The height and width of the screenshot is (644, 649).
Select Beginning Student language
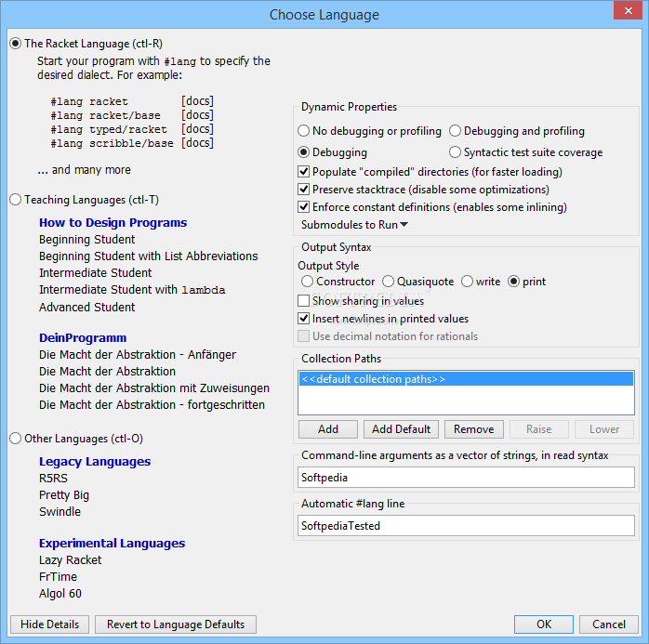pyautogui.click(x=86, y=240)
